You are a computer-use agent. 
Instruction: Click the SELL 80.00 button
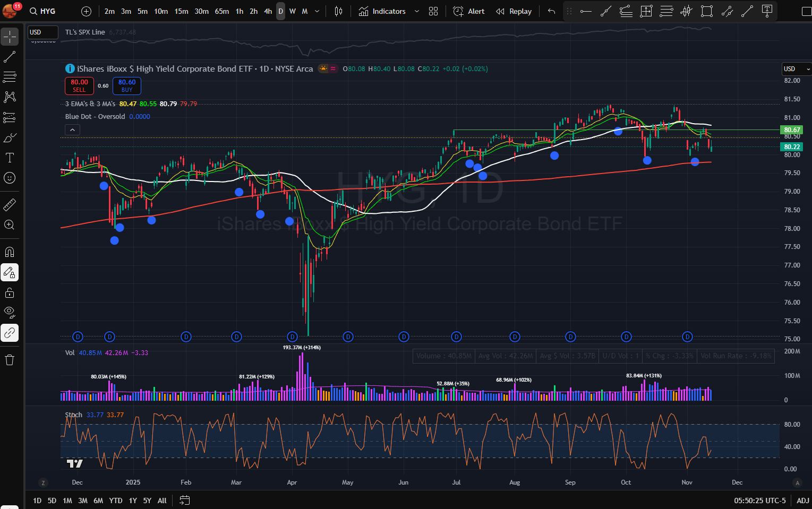click(x=79, y=86)
